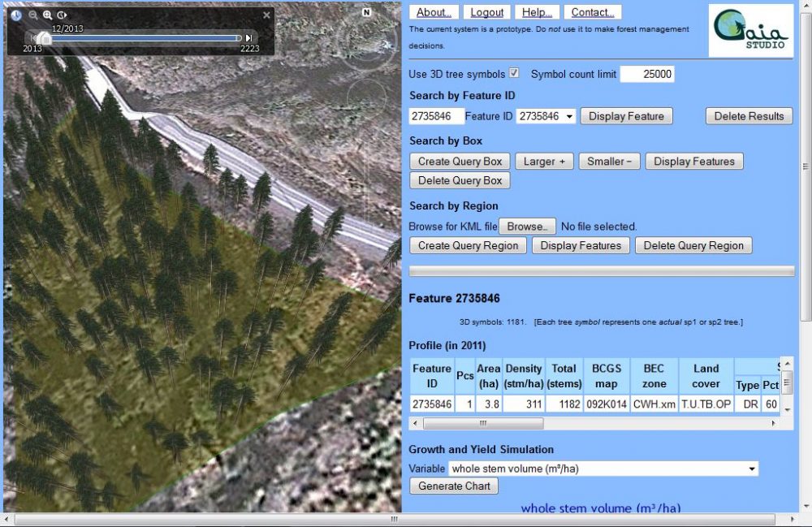Image resolution: width=812 pixels, height=527 pixels.
Task: Click the North compass indicator
Action: pos(367,12)
